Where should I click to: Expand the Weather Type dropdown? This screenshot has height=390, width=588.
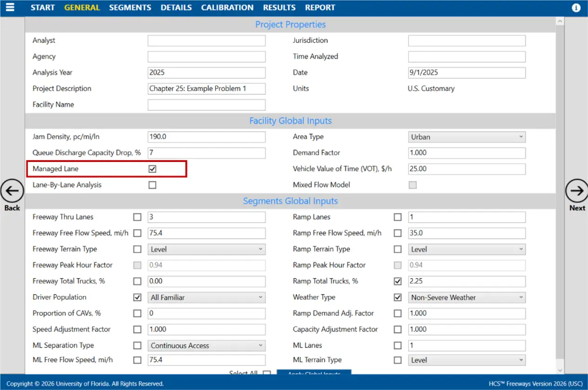pyautogui.click(x=467, y=297)
